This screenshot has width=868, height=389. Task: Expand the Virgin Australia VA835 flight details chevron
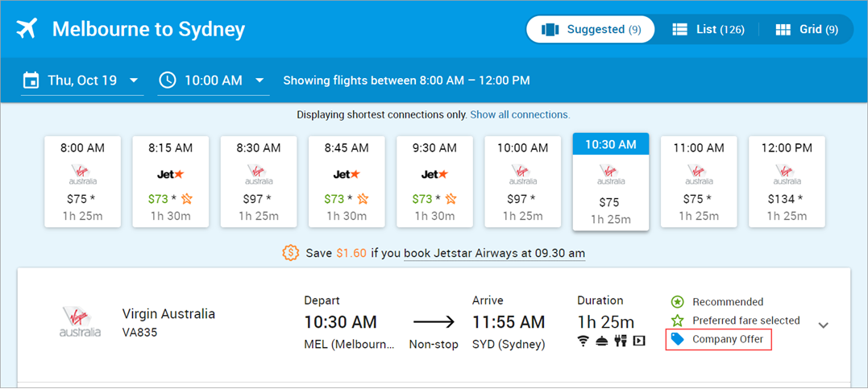[823, 325]
